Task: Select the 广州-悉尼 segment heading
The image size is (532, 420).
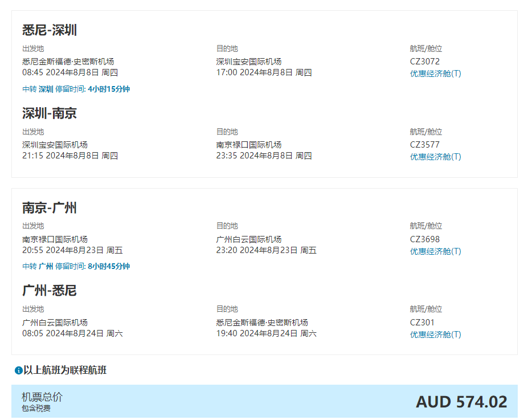Action: [50, 291]
